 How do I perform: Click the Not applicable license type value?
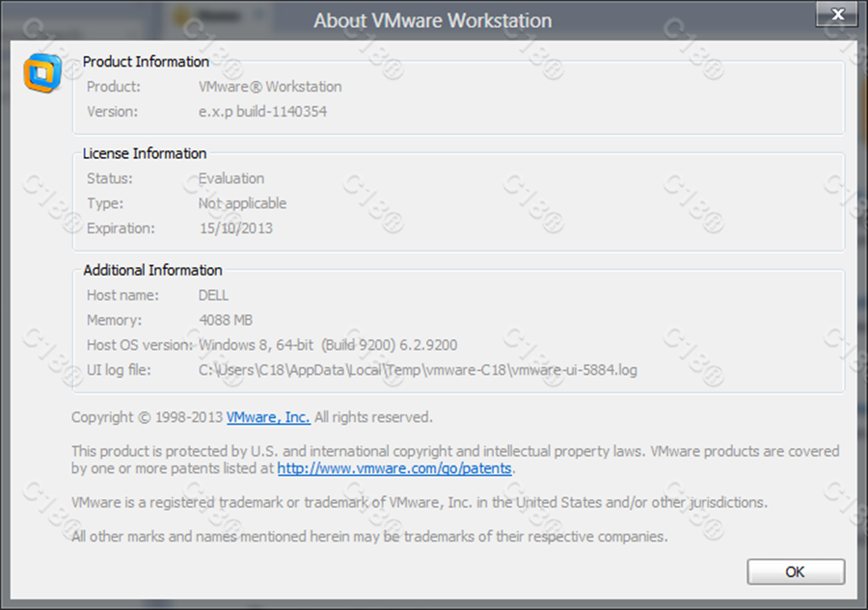pyautogui.click(x=242, y=203)
